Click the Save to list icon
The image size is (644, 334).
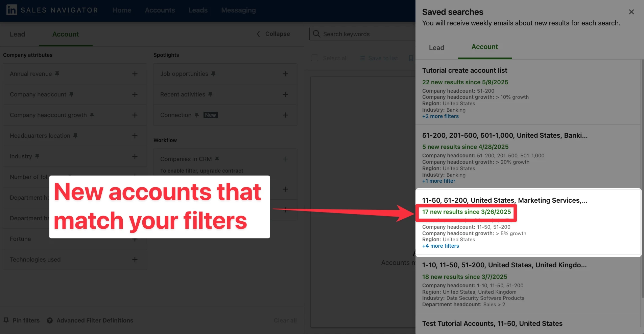point(362,58)
